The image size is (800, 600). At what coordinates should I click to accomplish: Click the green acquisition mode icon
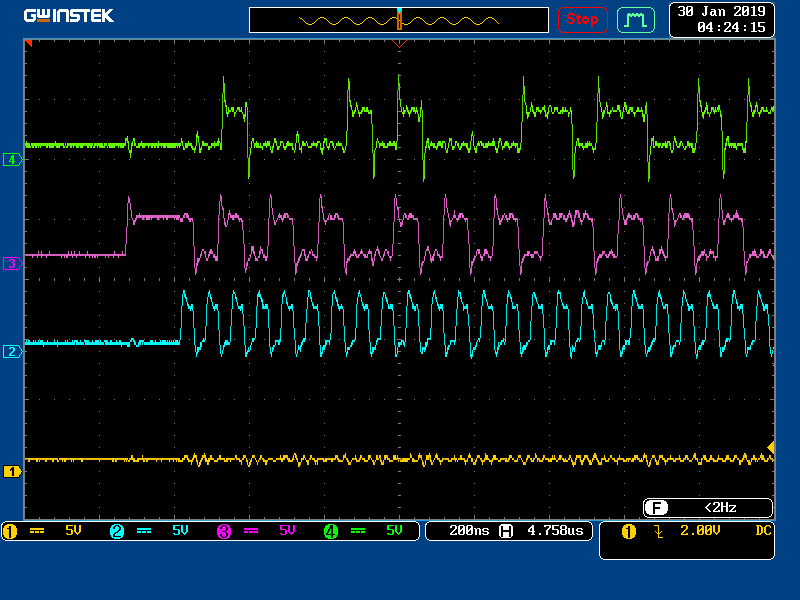point(636,20)
